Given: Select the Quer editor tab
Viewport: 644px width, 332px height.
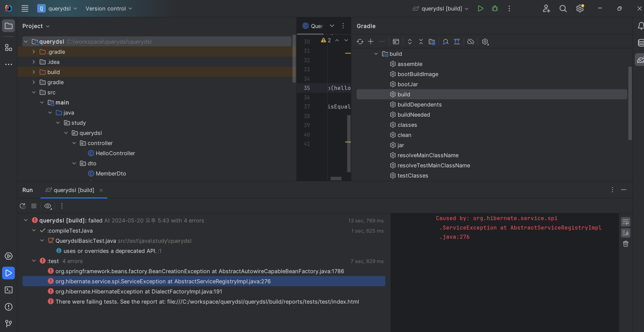Looking at the screenshot, I should tap(313, 26).
